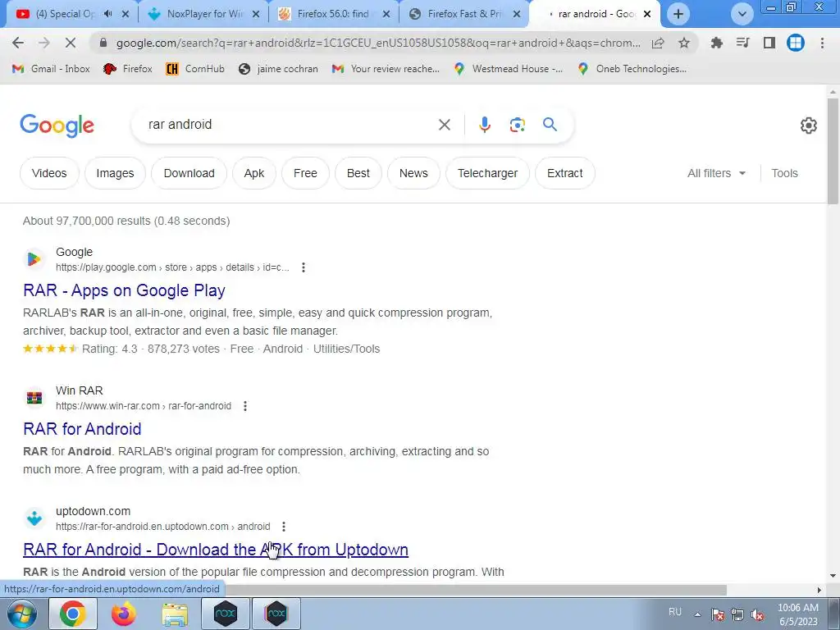Viewport: 840px width, 630px height.
Task: Click the Google logo
Action: (57, 126)
